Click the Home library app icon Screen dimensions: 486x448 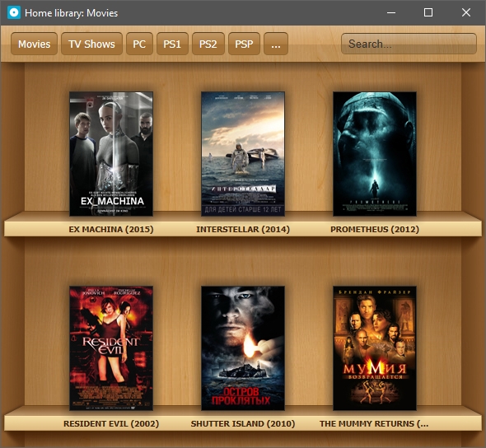click(x=14, y=12)
